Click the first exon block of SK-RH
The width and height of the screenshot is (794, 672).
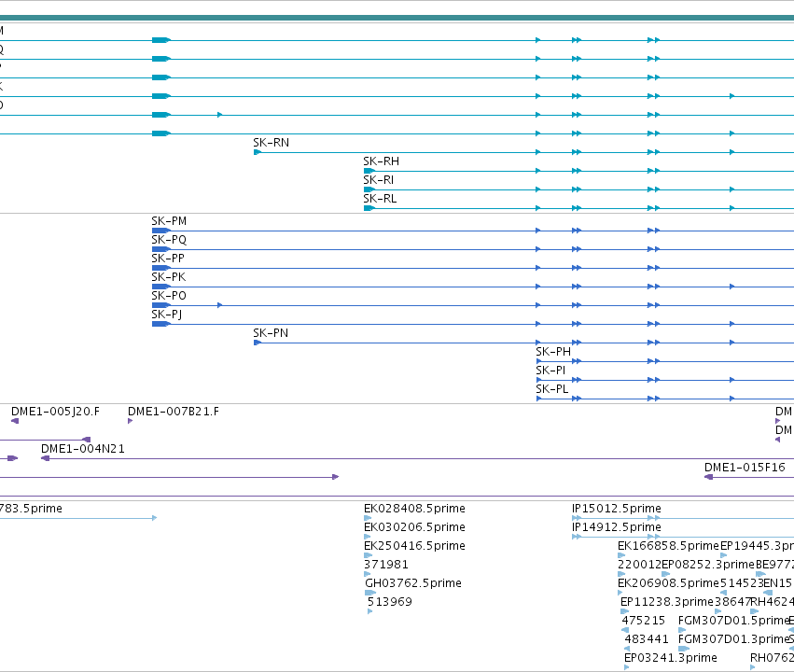click(369, 171)
